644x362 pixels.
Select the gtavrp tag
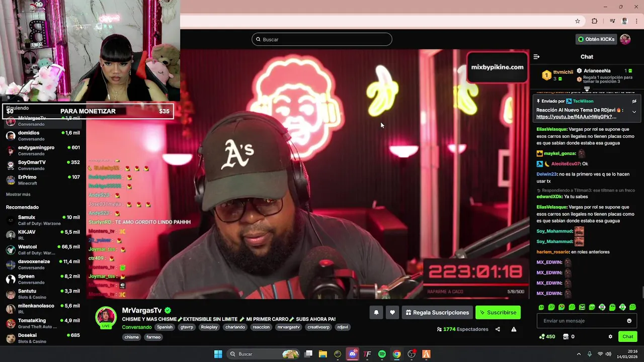(187, 327)
